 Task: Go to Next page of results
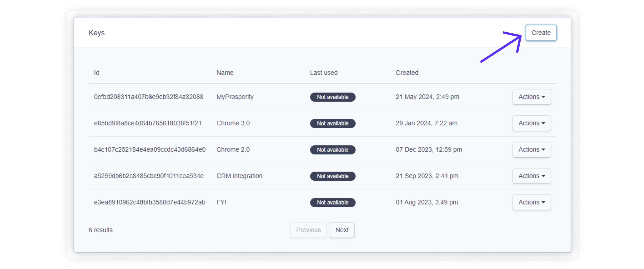(342, 230)
